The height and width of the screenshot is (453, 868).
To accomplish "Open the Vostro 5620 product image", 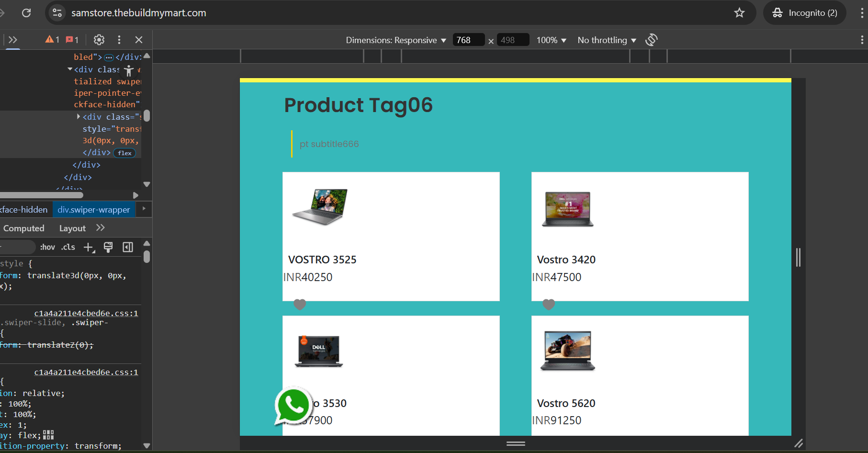I will click(568, 351).
